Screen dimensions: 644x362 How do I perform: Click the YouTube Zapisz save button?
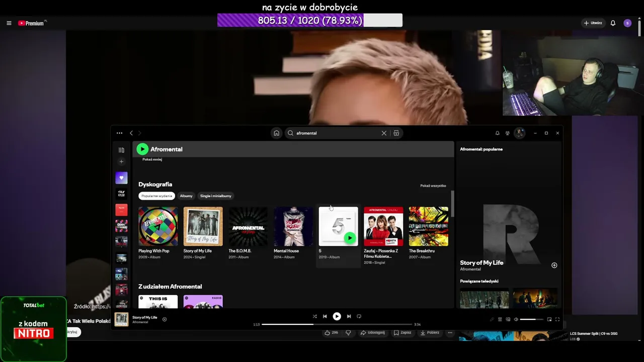pos(403,333)
